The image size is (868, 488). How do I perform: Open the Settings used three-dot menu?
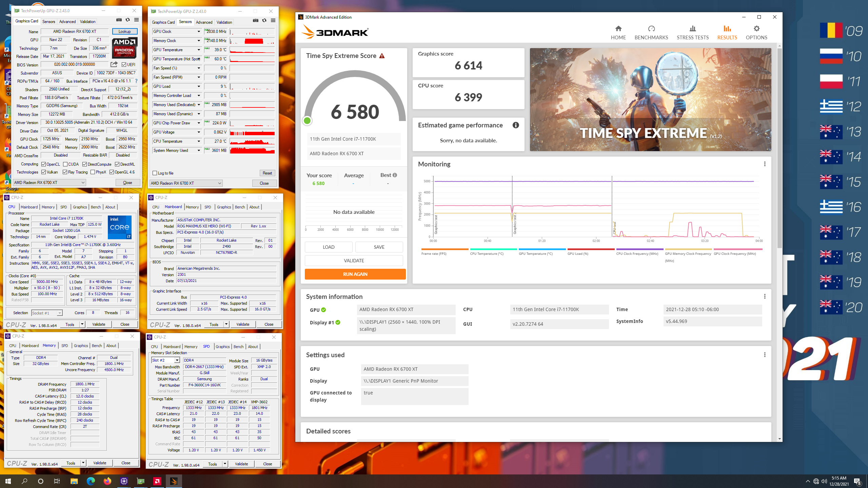tap(765, 355)
